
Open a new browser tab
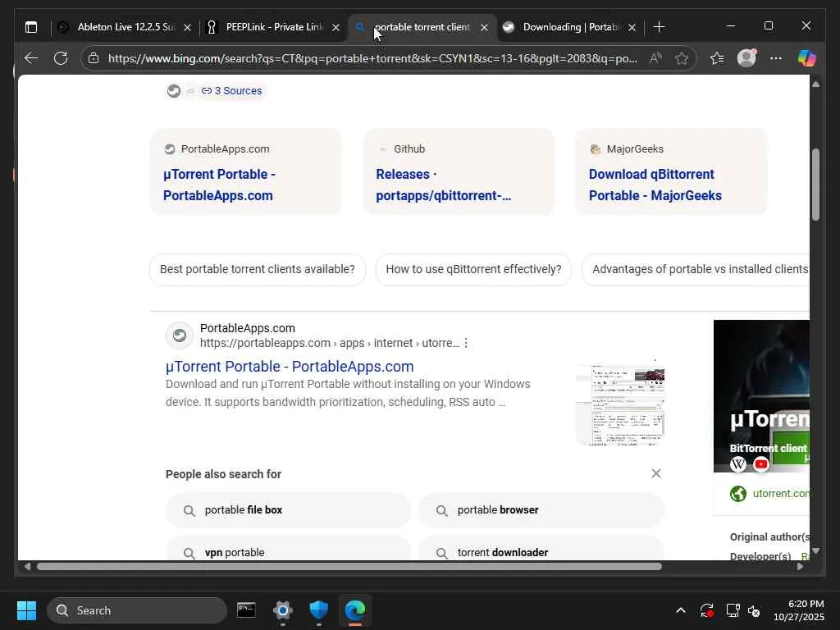(660, 27)
